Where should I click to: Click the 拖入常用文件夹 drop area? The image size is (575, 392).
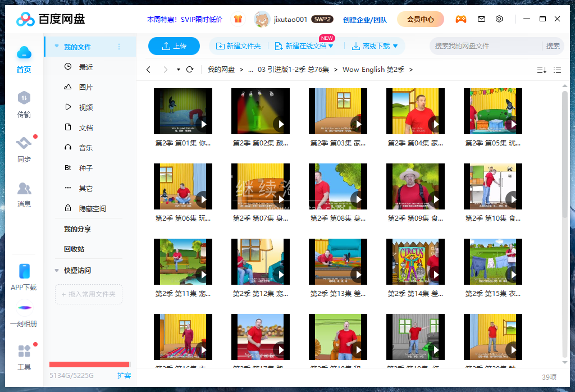88,294
